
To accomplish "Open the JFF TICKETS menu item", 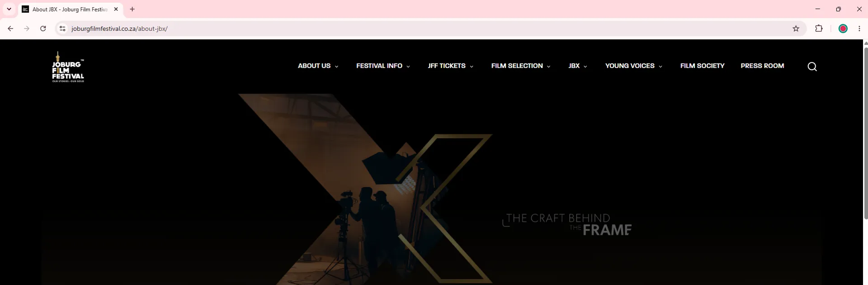I will tap(447, 66).
